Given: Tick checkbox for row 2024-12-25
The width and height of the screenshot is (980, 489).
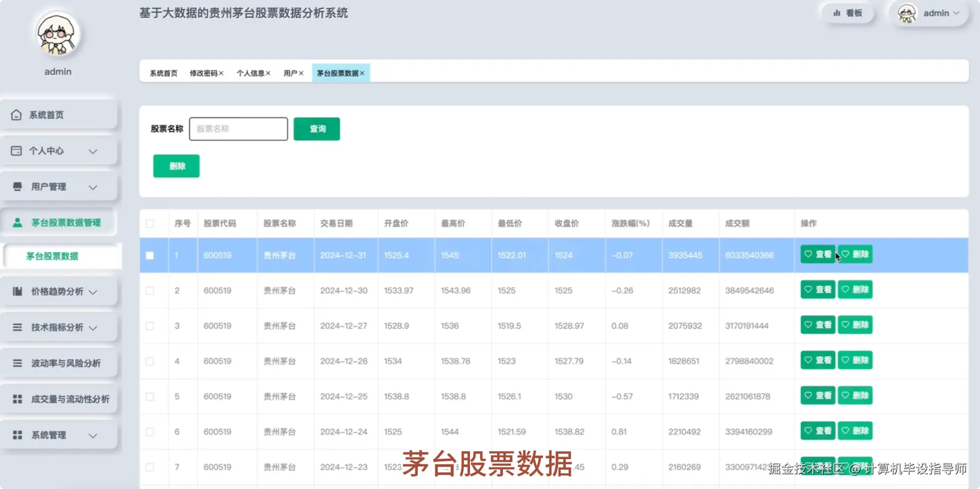Looking at the screenshot, I should 150,397.
